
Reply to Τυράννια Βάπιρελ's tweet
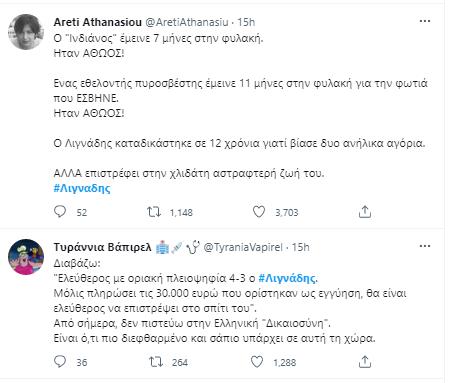(x=60, y=362)
